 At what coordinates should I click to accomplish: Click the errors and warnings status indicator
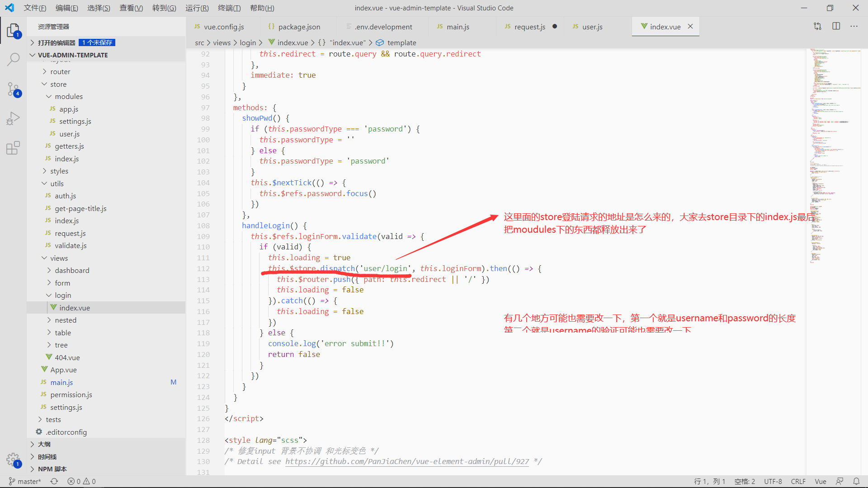(81, 481)
